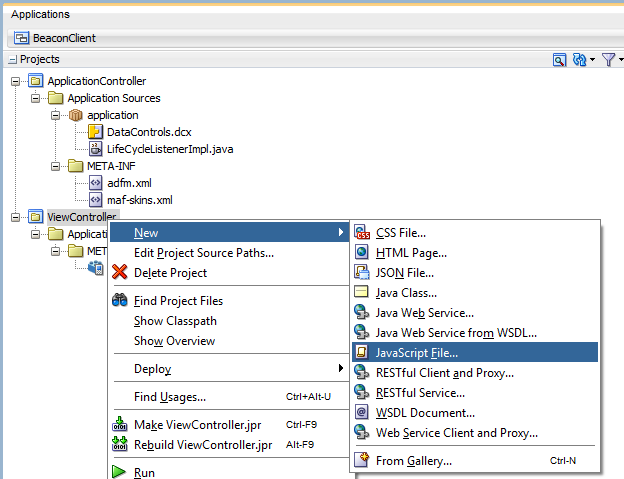Click the application package icon
The width and height of the screenshot is (624, 479).
(75, 115)
